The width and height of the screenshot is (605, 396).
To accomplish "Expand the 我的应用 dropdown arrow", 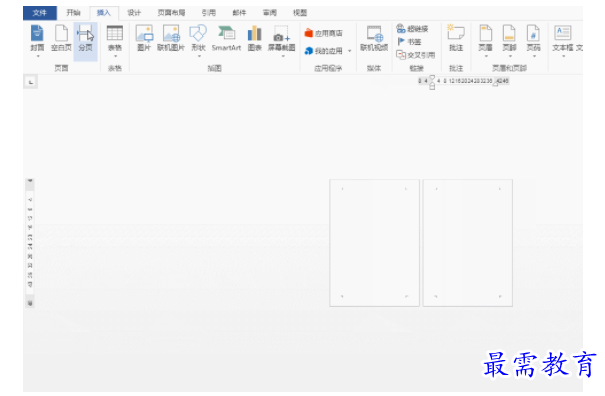I will coord(350,51).
